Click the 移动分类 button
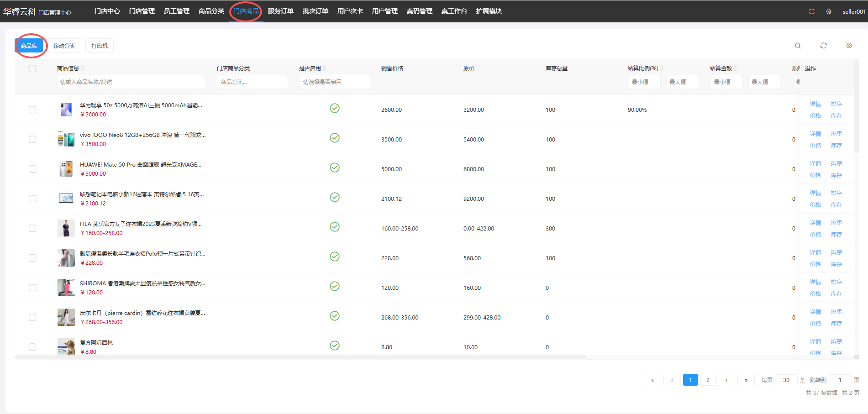 click(x=64, y=46)
